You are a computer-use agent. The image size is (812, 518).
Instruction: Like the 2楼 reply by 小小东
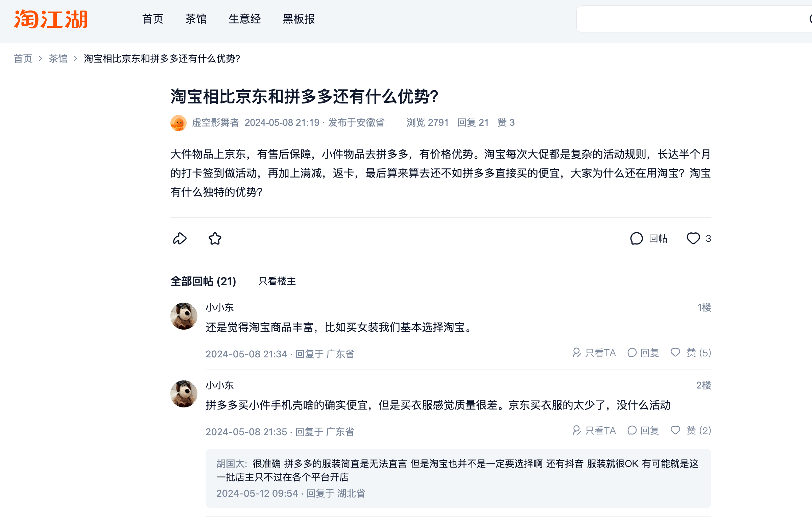(x=676, y=430)
